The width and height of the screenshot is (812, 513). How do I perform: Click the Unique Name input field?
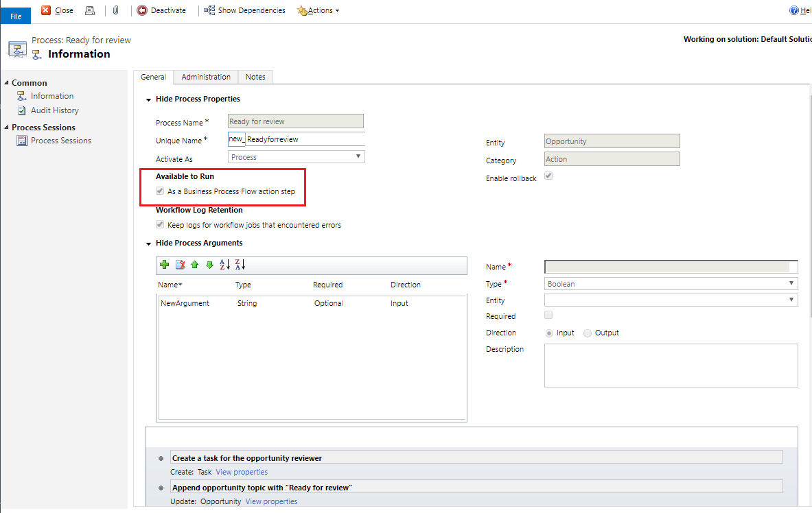(x=305, y=139)
